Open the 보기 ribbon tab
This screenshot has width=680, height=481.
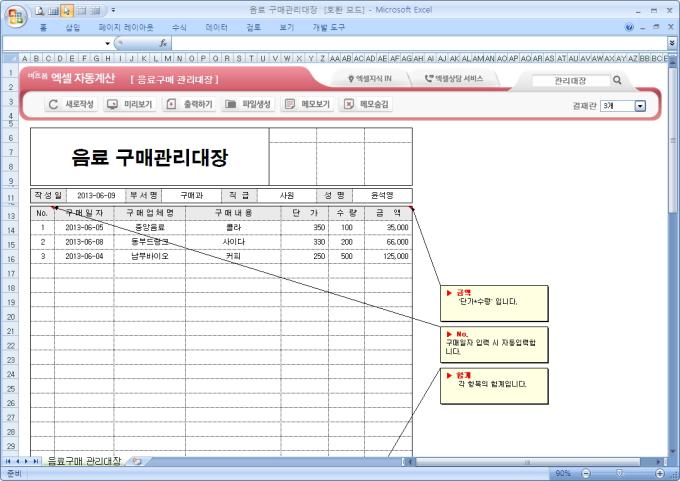point(287,28)
